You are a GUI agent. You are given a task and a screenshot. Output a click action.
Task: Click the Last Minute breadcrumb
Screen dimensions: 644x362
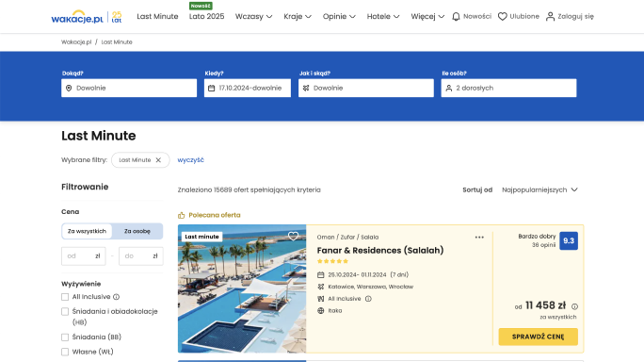[x=117, y=42]
